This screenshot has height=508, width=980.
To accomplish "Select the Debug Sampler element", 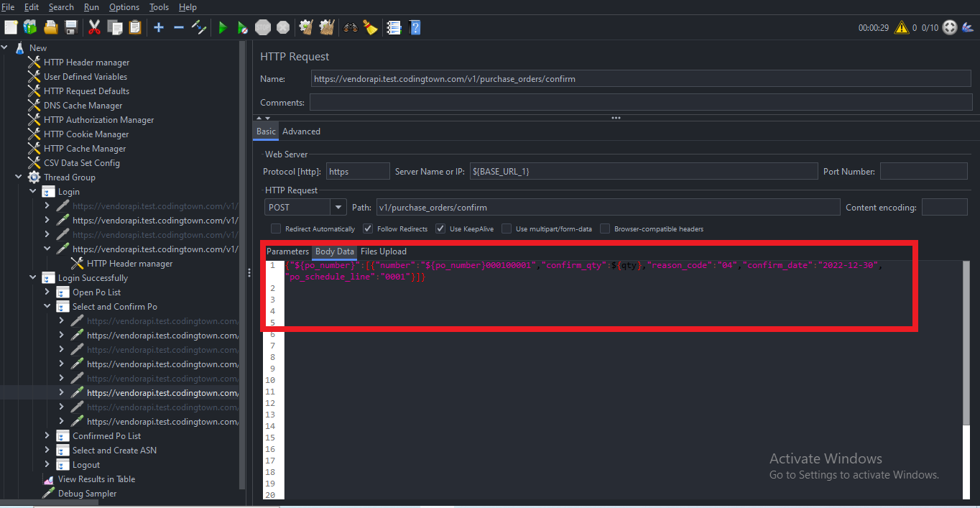I will pos(87,494).
